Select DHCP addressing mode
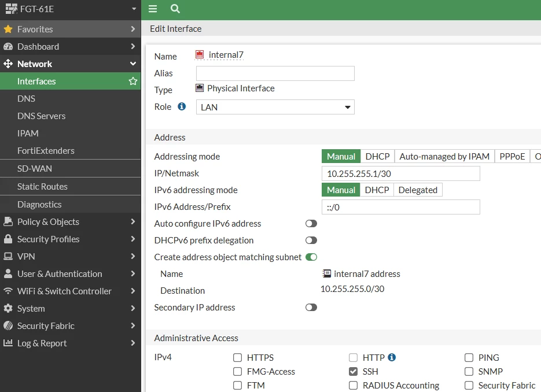 377,156
